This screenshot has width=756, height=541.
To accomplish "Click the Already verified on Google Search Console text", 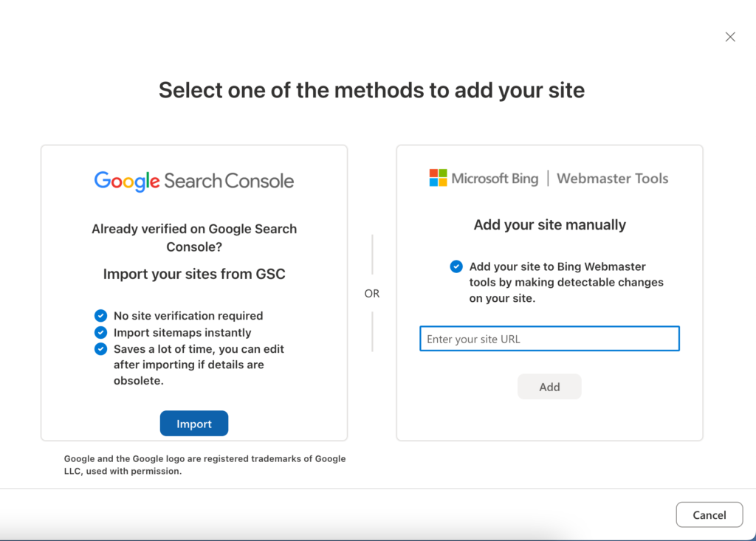I will point(194,238).
